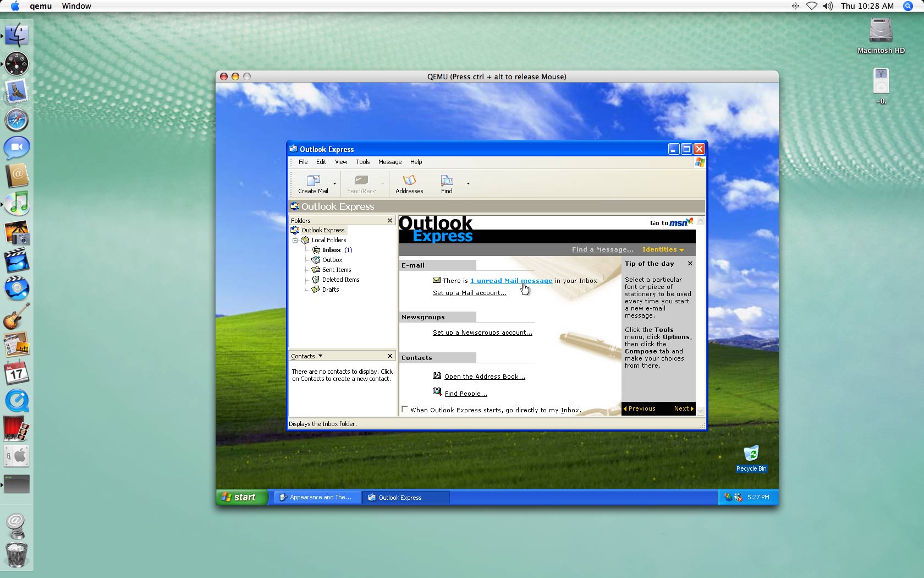
Task: Click the Recycle Bin desktop icon
Action: click(x=751, y=454)
